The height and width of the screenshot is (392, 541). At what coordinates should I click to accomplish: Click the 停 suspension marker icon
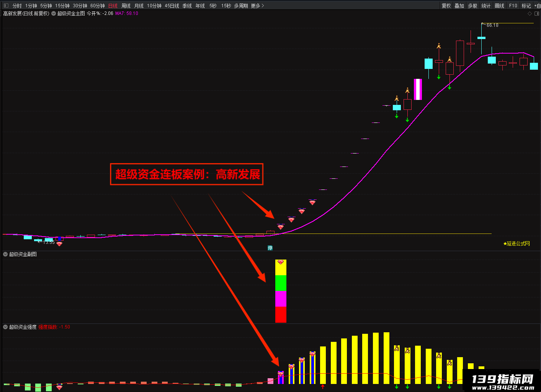coord(270,248)
